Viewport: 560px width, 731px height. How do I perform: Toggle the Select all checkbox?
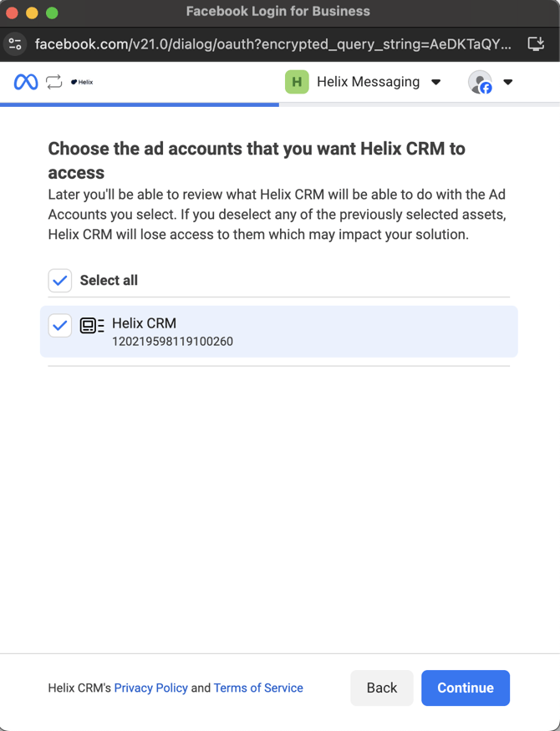click(60, 281)
